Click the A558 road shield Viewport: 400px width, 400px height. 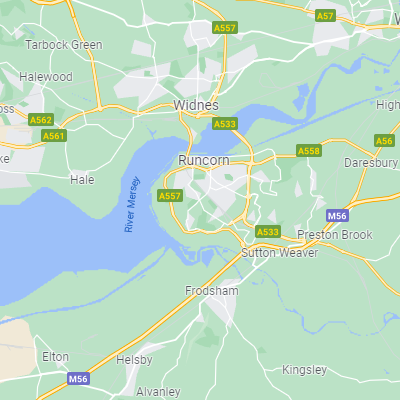coord(309,151)
